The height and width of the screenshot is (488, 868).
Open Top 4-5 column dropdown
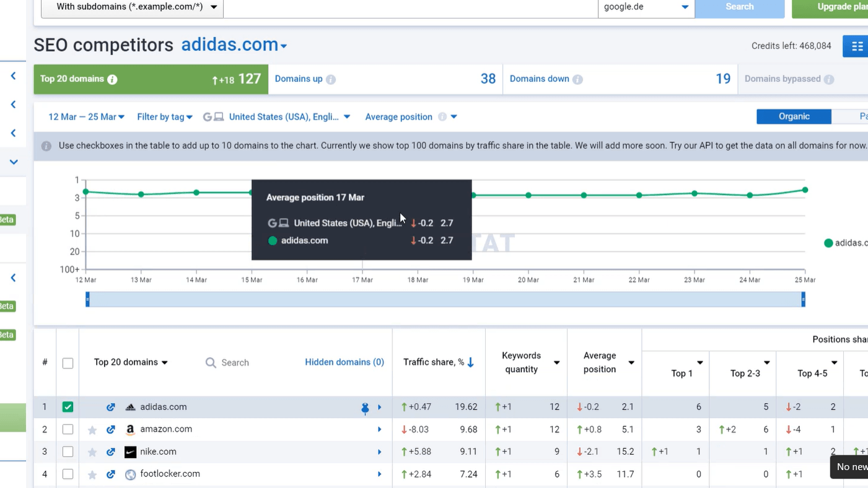coord(835,363)
